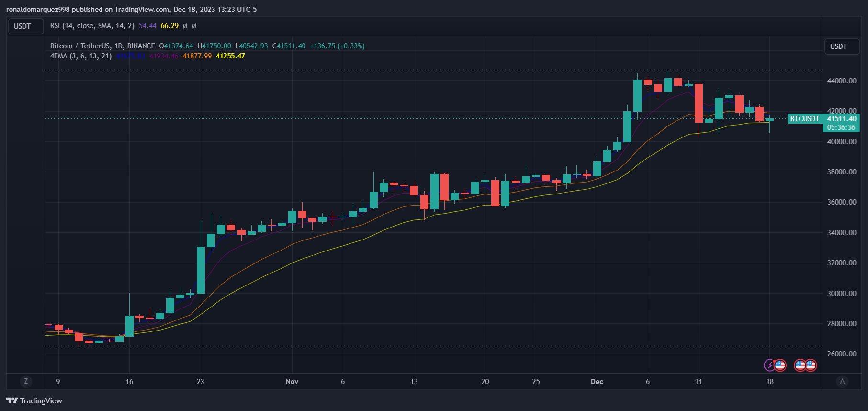Click the TradingView logo at bottom left
The height and width of the screenshot is (411, 868).
[x=34, y=400]
